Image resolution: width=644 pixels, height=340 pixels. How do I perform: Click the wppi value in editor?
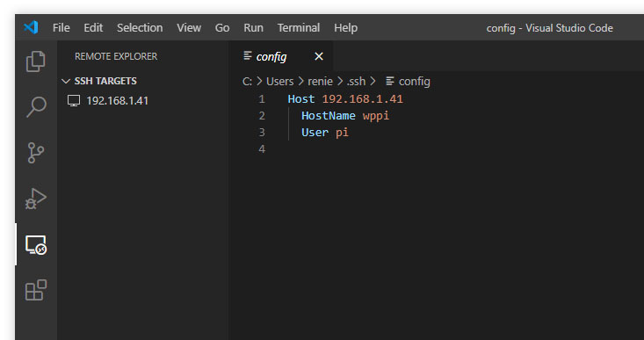click(376, 116)
